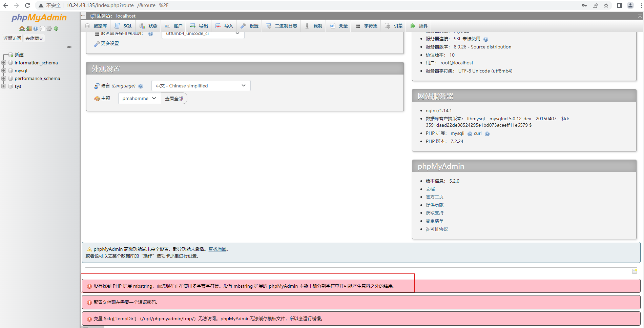Expand the information_schema database node
Viewport: 644px width, 328px height.
tap(4, 63)
